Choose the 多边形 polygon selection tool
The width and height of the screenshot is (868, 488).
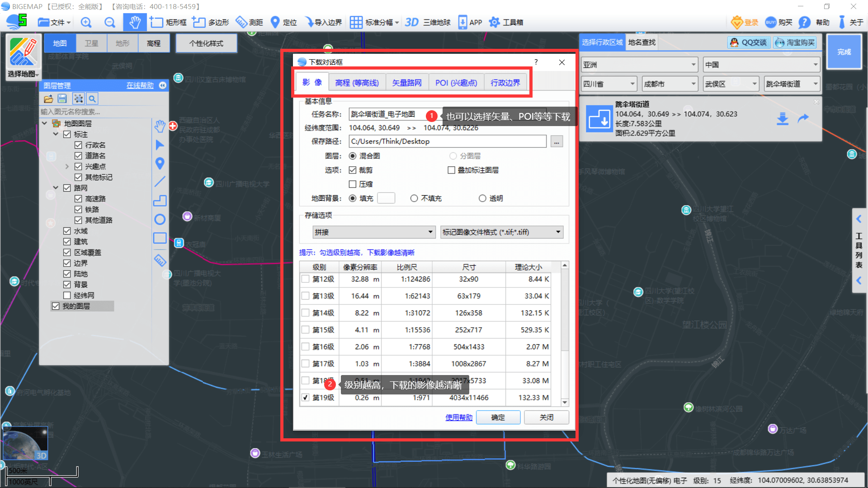[x=211, y=22]
